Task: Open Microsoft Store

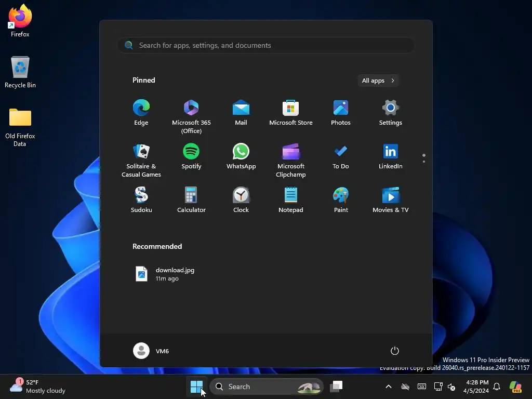Action: (x=291, y=113)
